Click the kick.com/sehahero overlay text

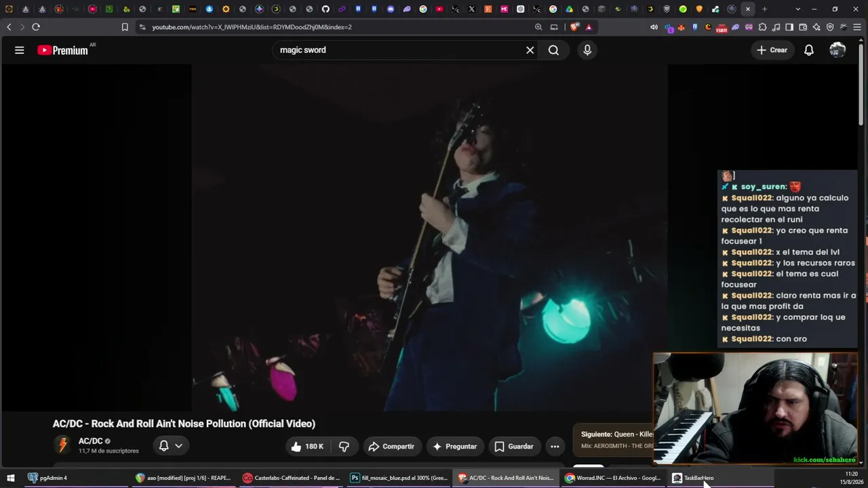(825, 460)
